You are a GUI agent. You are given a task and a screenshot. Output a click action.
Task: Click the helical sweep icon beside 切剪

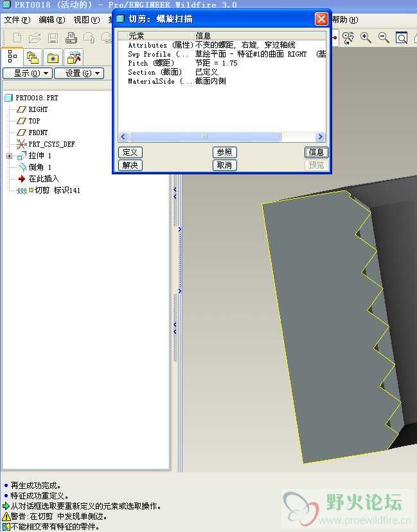tap(22, 190)
